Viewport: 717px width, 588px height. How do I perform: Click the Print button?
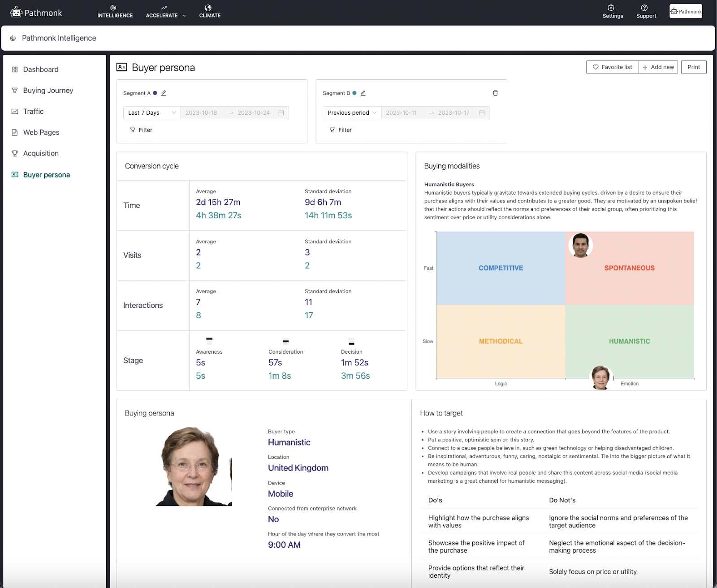[x=693, y=67]
